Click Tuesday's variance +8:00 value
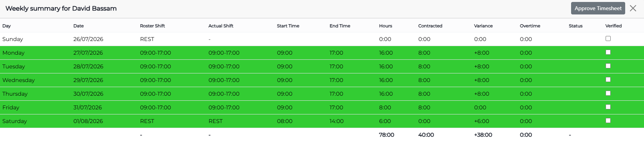Viewport: 644px width, 141px height. point(482,66)
